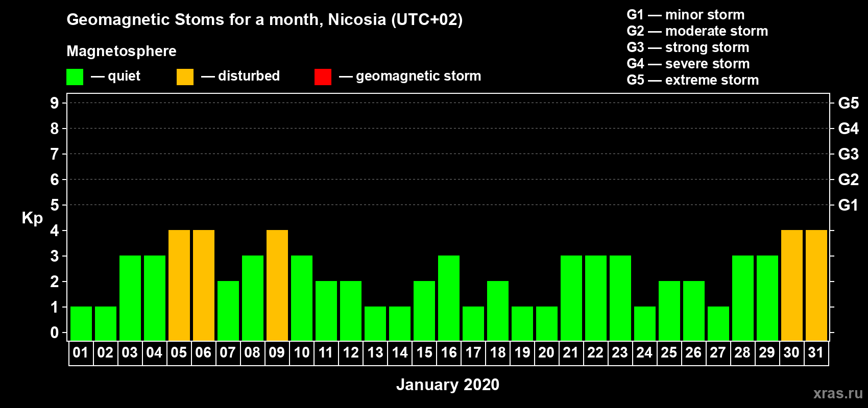
Task: Click the xras.ru watermark link
Action: tap(838, 393)
